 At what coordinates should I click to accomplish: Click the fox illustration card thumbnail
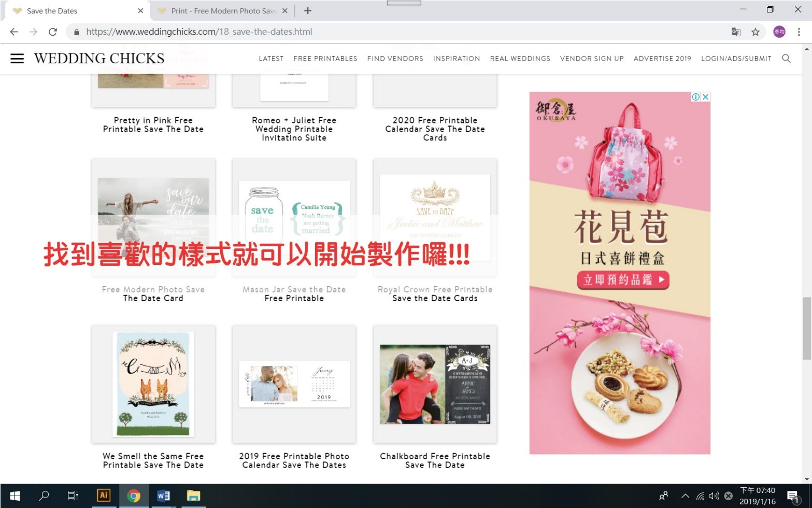153,384
